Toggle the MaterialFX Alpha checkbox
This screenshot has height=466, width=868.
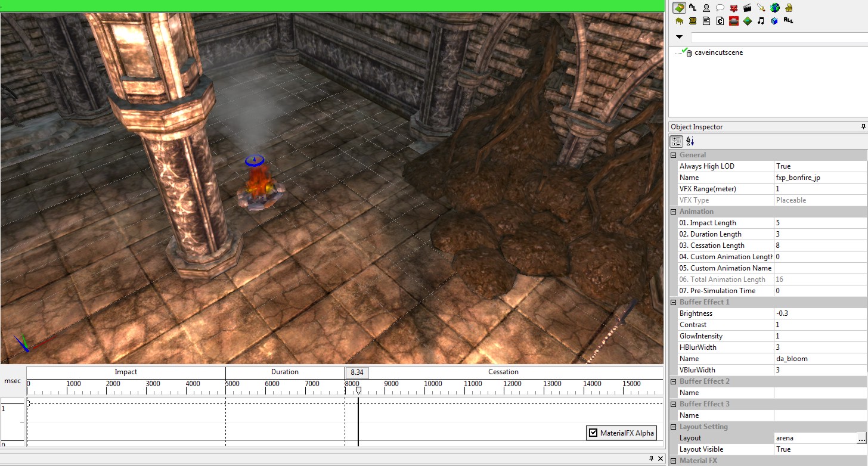tap(593, 433)
